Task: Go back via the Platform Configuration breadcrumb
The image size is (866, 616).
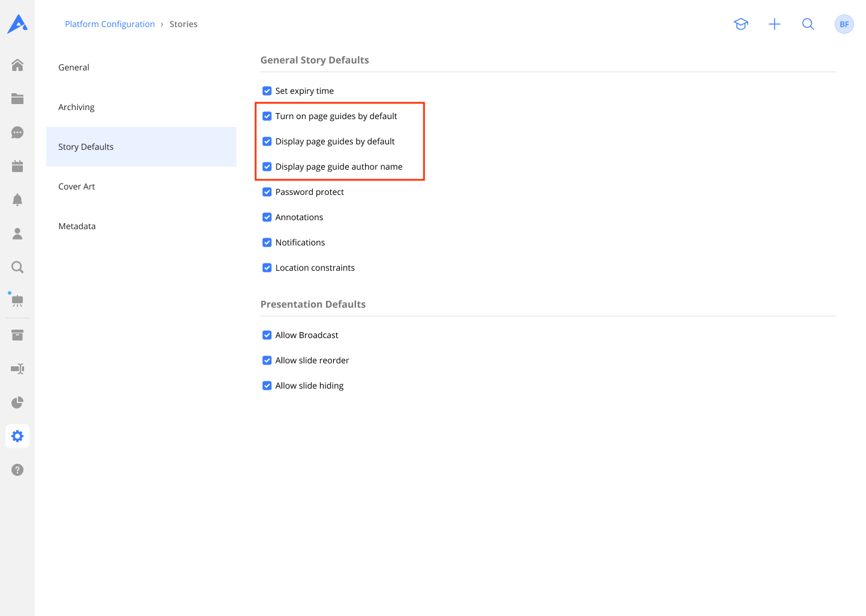Action: [109, 24]
